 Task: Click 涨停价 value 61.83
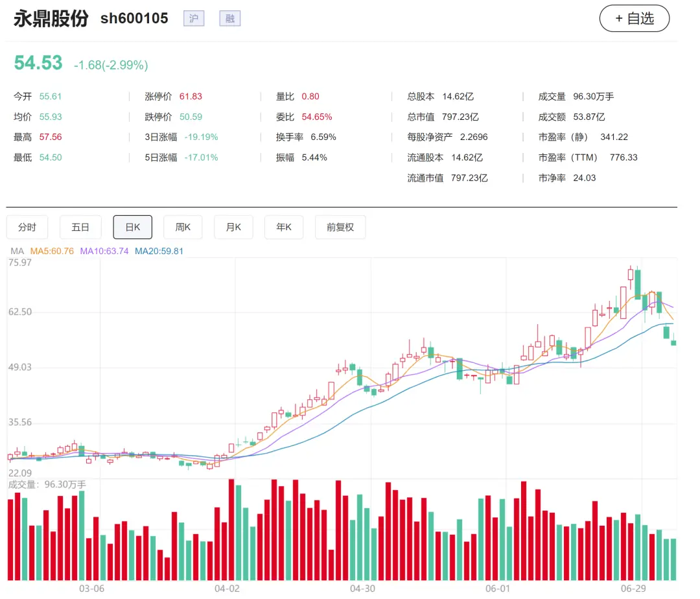[x=191, y=97]
